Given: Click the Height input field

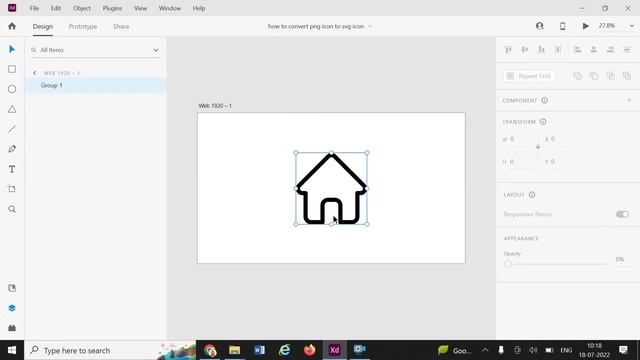Looking at the screenshot, I should pos(522,162).
